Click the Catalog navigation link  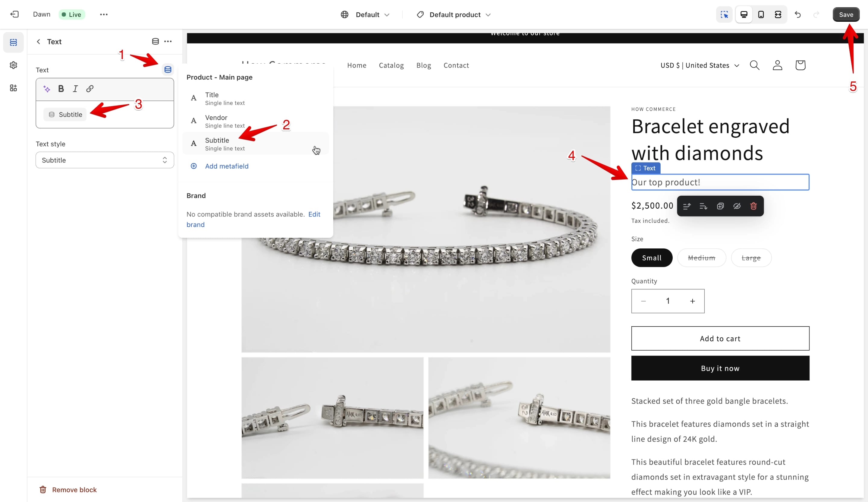[391, 65]
